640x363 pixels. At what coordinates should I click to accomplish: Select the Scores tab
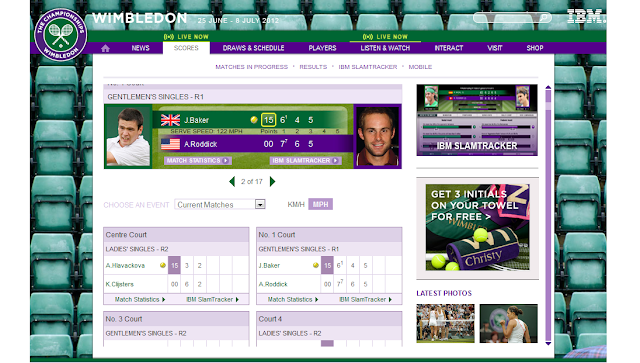point(186,48)
